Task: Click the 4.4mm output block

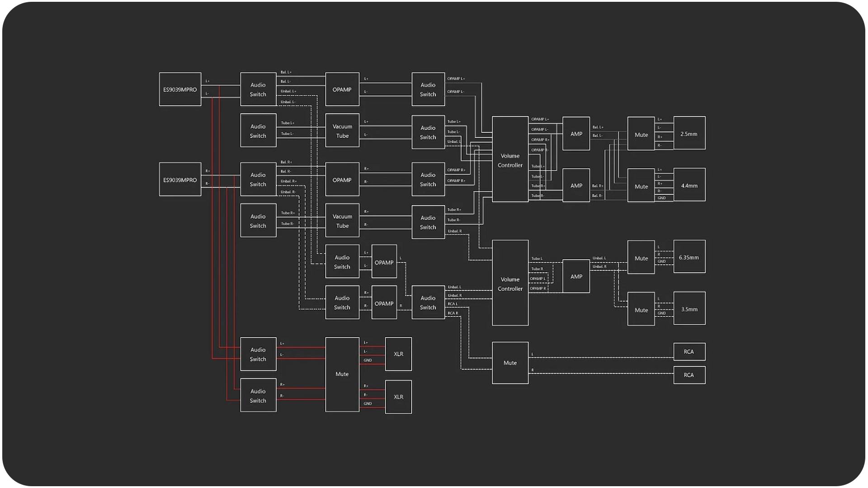Action: point(689,185)
